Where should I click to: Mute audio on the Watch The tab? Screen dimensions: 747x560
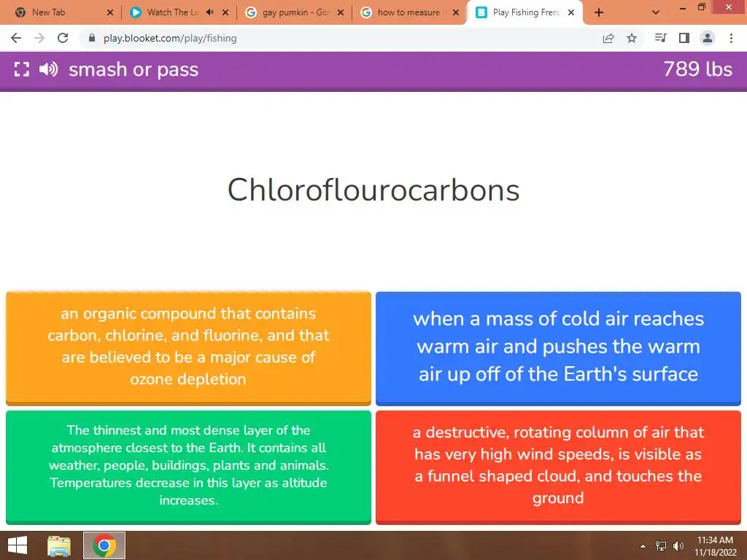(x=209, y=12)
